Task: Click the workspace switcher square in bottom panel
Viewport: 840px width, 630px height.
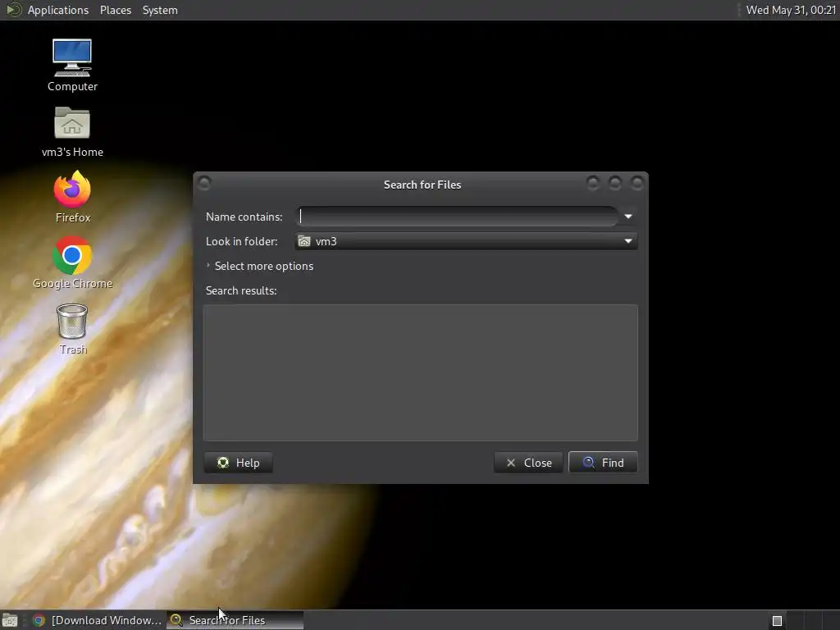Action: pos(777,621)
